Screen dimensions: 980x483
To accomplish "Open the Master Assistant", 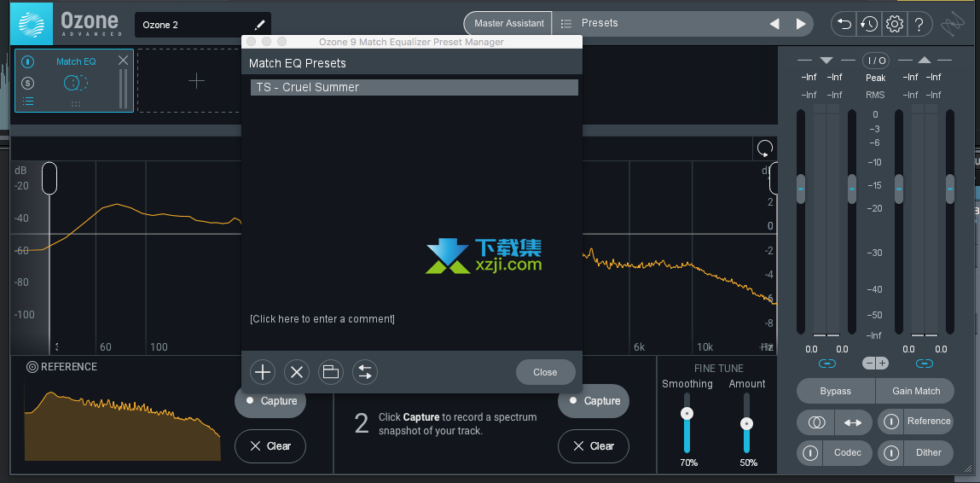I will (x=508, y=24).
